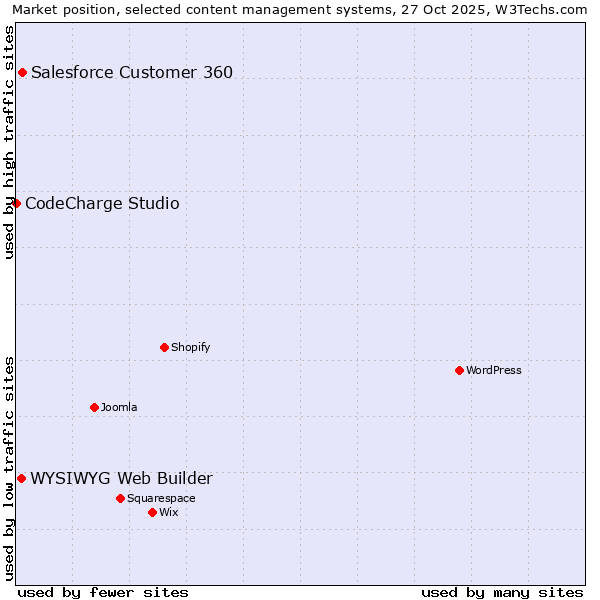
Task: Click the Salesforce Customer 360 label
Action: 132,72
